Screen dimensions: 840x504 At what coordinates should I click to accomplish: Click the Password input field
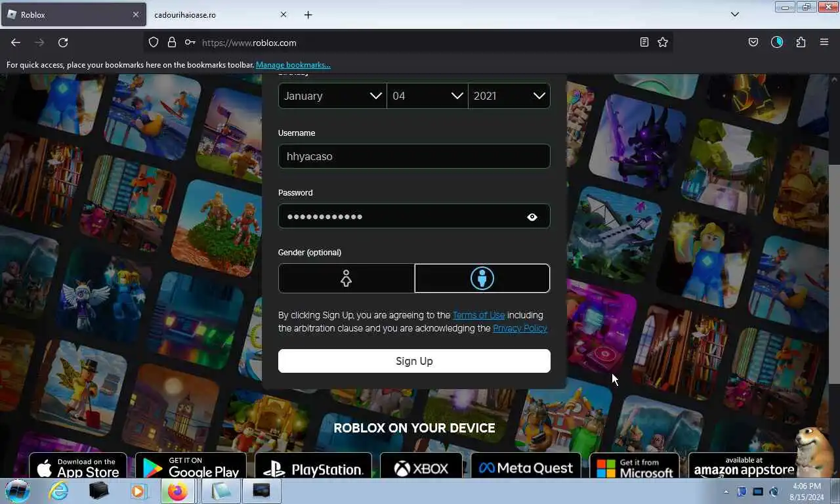click(414, 217)
